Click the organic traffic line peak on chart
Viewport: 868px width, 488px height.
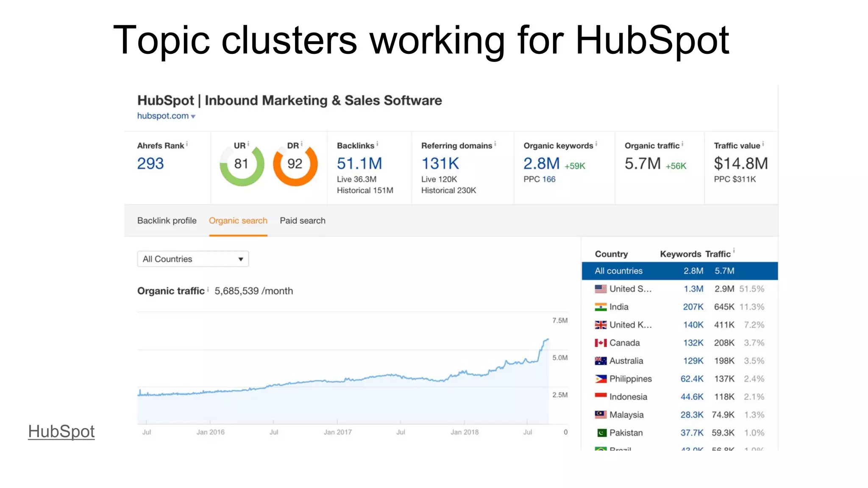coord(548,339)
